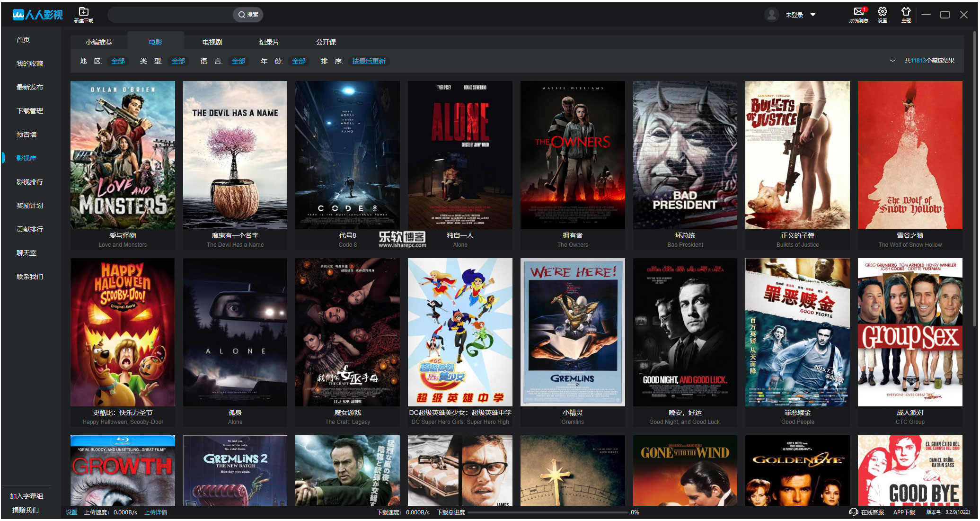Click the 在线客服 text link
The height and width of the screenshot is (521, 980).
click(872, 512)
